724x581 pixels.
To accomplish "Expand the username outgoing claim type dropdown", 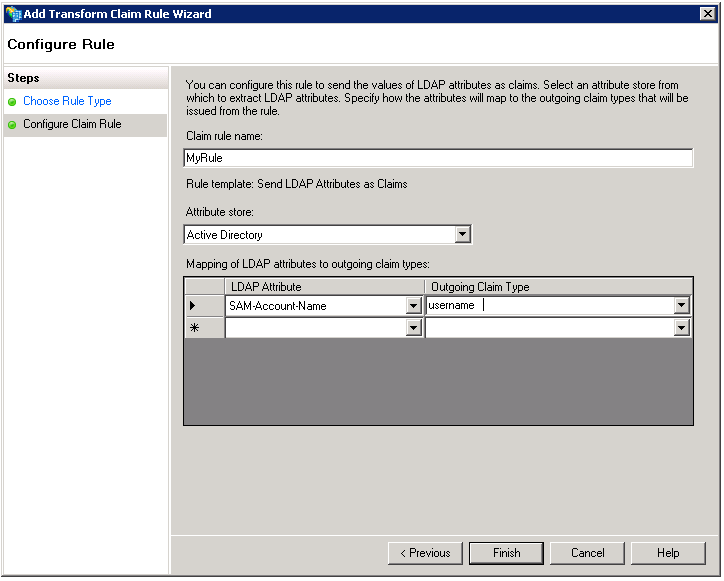I will tap(681, 305).
